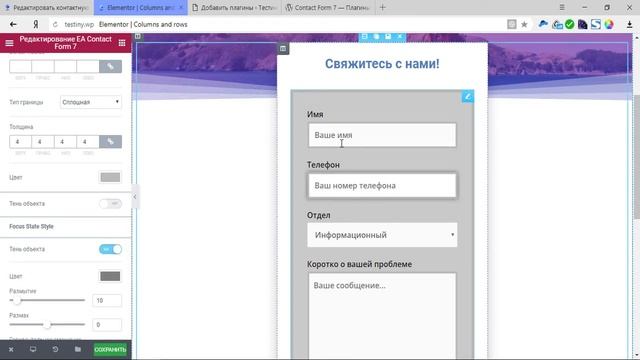Click the save section icon in blue bar
The width and height of the screenshot is (640, 360).
click(x=388, y=37)
